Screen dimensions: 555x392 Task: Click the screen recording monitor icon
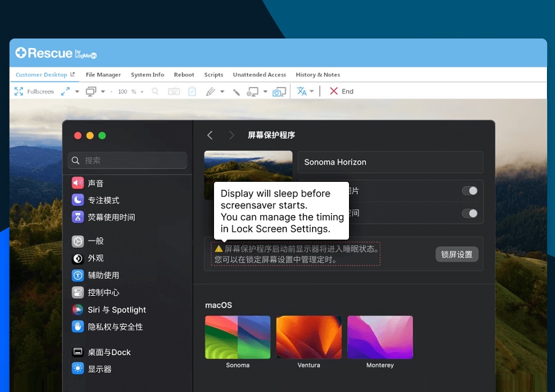click(252, 92)
